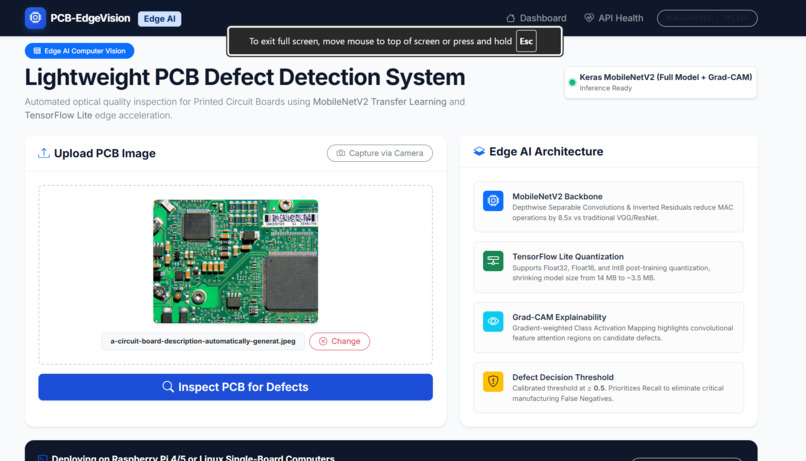Click the filename a-circuit-board-description-automatically-generat.jpeg

click(x=203, y=341)
